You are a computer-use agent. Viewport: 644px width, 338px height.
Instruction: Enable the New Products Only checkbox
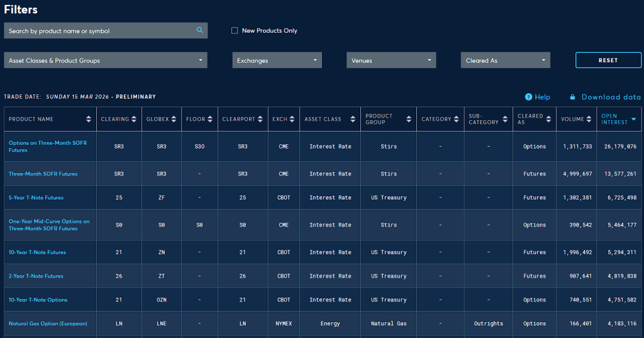tap(235, 30)
